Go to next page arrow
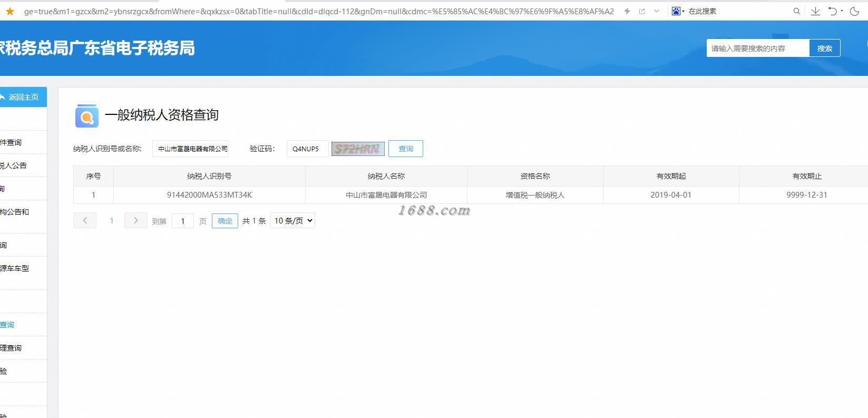Viewport: 868px width, 418px height. pos(135,220)
